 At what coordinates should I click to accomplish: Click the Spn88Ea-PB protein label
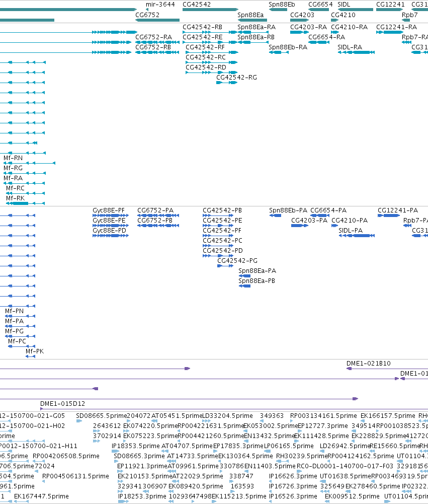tap(256, 280)
